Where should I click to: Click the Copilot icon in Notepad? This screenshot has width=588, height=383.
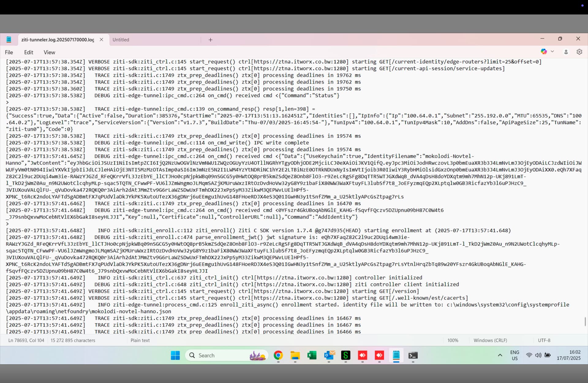tap(544, 52)
